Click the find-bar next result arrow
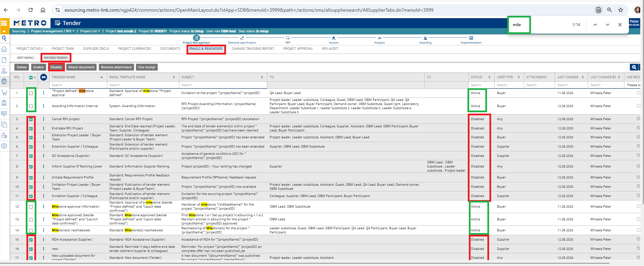The image size is (644, 266). pos(607,25)
